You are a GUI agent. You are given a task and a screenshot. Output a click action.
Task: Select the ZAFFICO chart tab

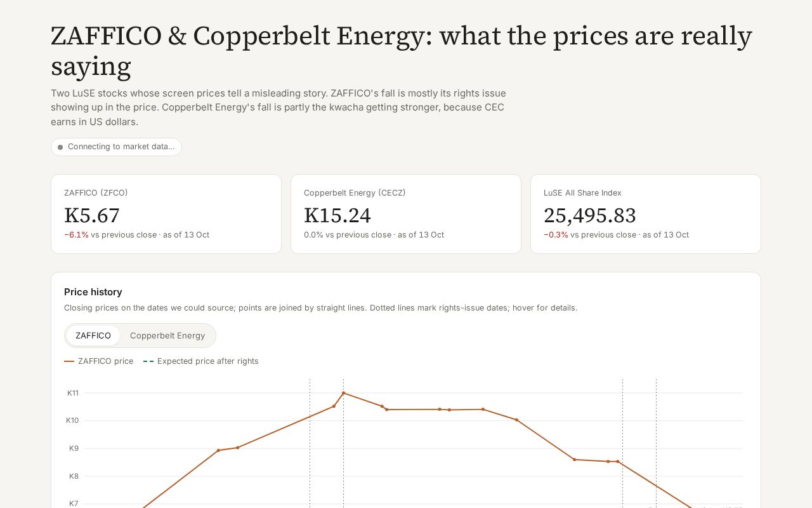click(x=93, y=335)
